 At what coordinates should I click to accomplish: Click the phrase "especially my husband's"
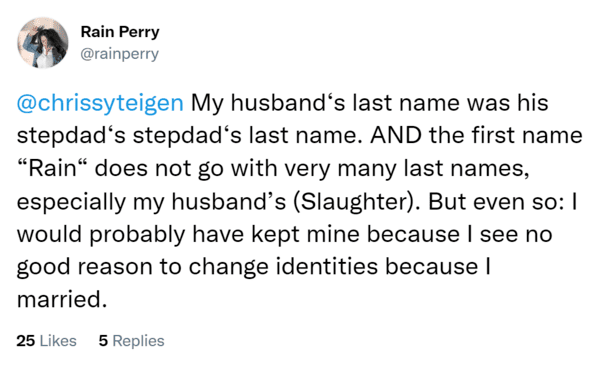pos(151,202)
